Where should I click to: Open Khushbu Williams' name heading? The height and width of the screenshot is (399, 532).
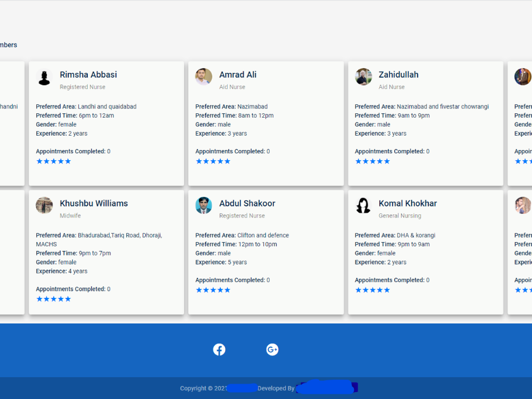(x=94, y=203)
